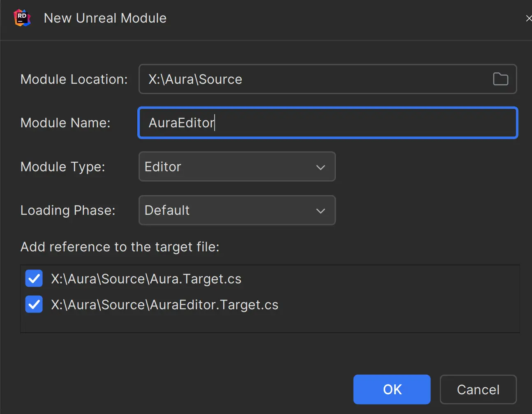
Task: Click the X:\Aura\Source\Aura.Target.cs path text
Action: (x=146, y=279)
